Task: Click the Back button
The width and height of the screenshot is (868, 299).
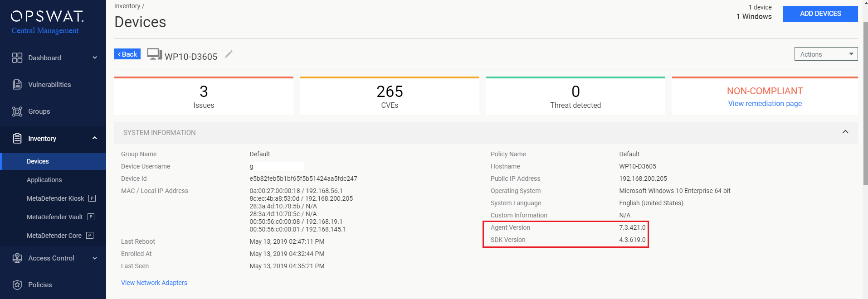Action: pyautogui.click(x=127, y=54)
